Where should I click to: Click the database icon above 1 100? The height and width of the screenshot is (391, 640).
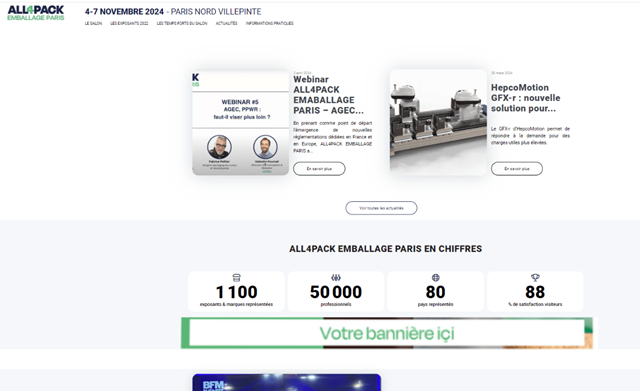point(236,278)
